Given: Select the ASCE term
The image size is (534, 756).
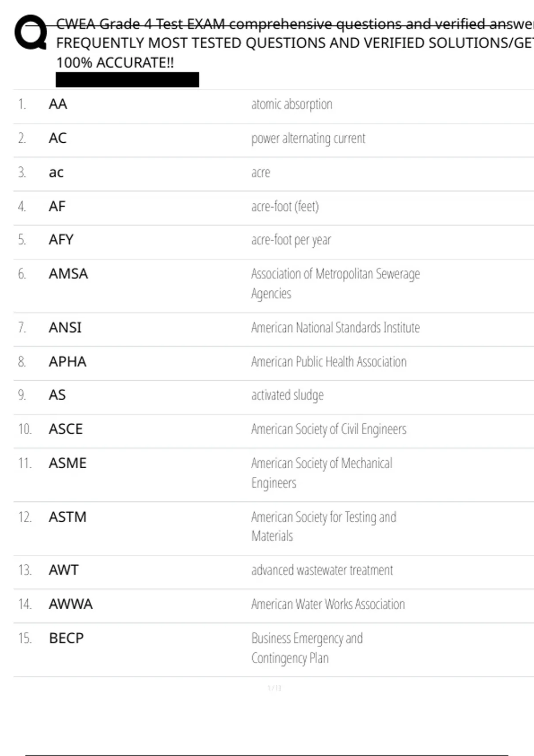Looking at the screenshot, I should pos(65,429).
